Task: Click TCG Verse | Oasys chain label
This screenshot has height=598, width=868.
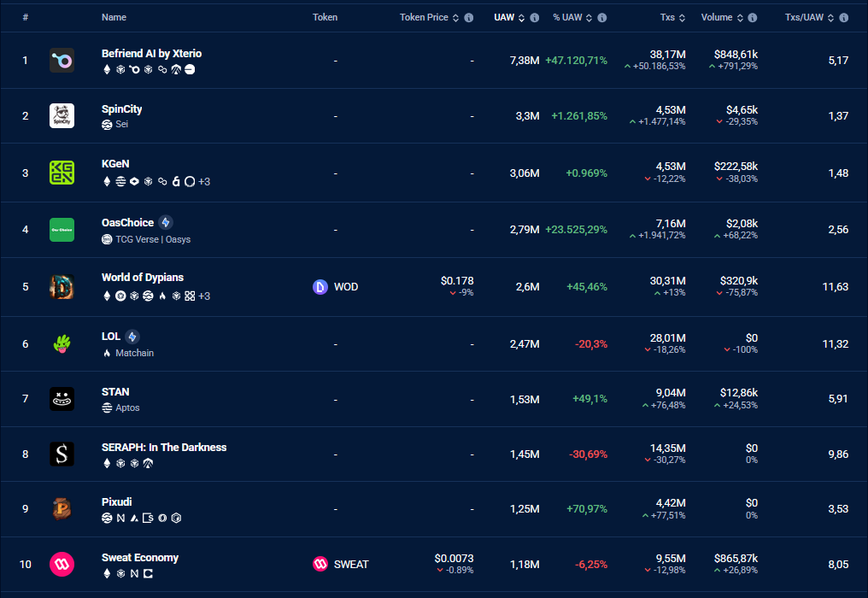Action: point(153,240)
